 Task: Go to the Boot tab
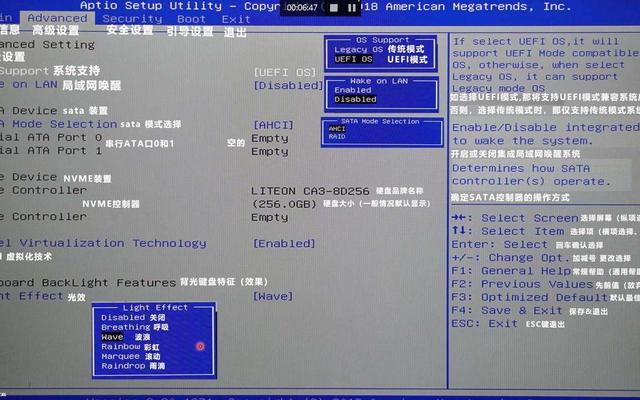coord(191,19)
